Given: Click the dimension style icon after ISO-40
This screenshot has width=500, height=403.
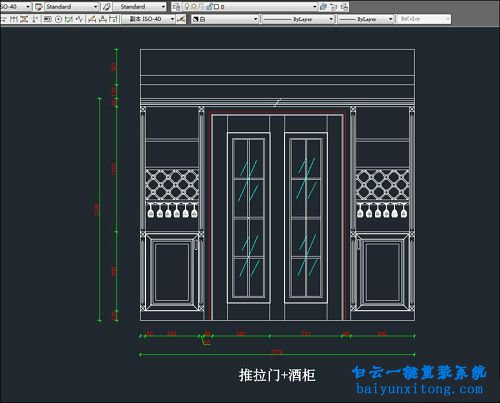Looking at the screenshot, I should (x=181, y=19).
